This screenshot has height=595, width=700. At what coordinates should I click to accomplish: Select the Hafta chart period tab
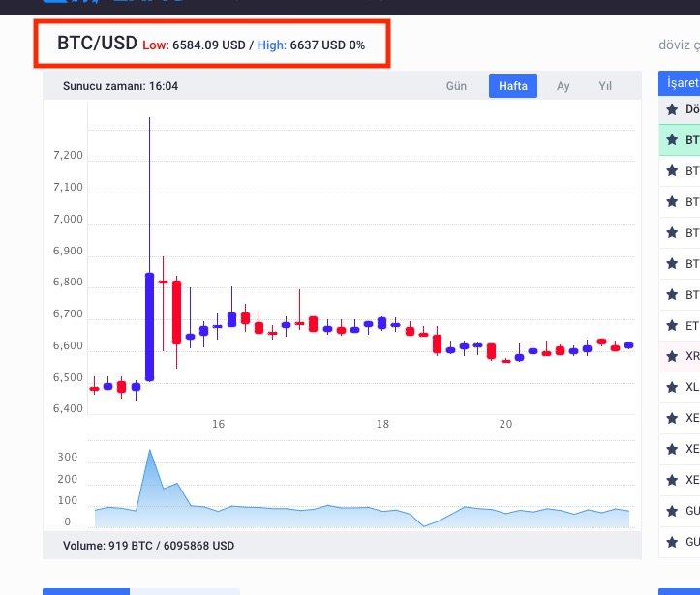512,86
